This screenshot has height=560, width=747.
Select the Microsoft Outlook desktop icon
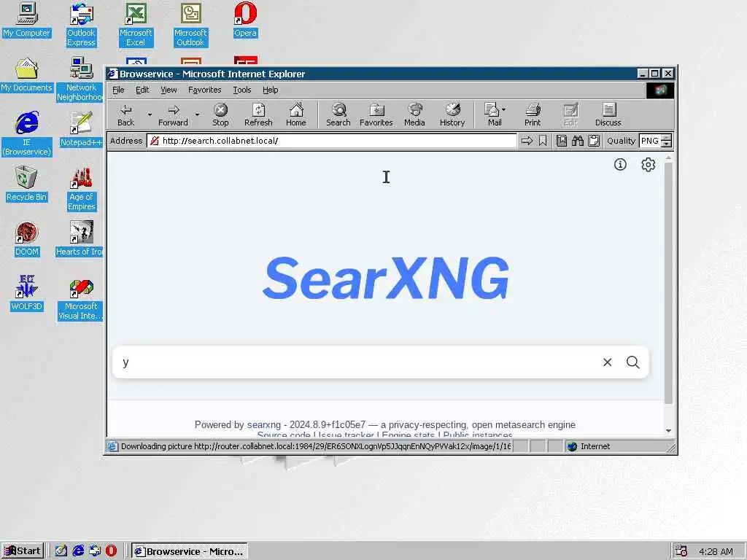[x=190, y=25]
